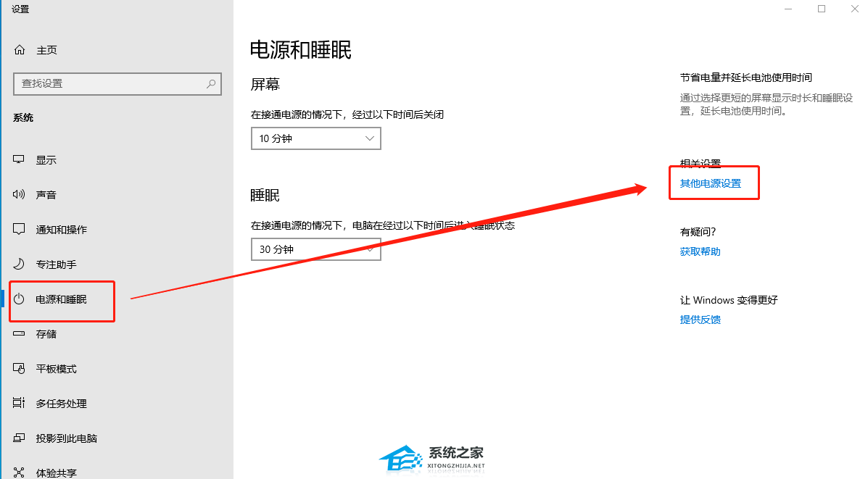Screen dimensions: 868x479
Task: Click the 提供反馈 link
Action: coord(700,320)
